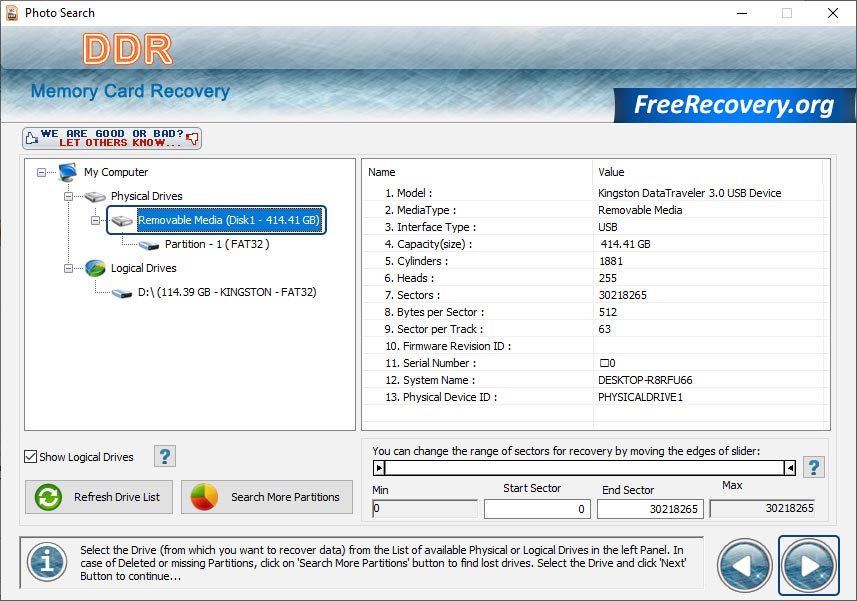
Task: Click the right edge handle of sector slider
Action: [x=790, y=468]
